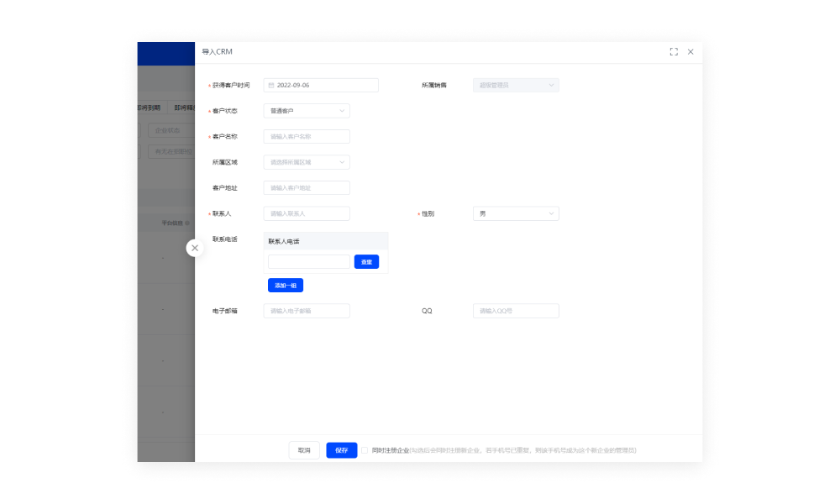840x504 pixels.
Task: Open the 性别 dropdown
Action: point(516,213)
